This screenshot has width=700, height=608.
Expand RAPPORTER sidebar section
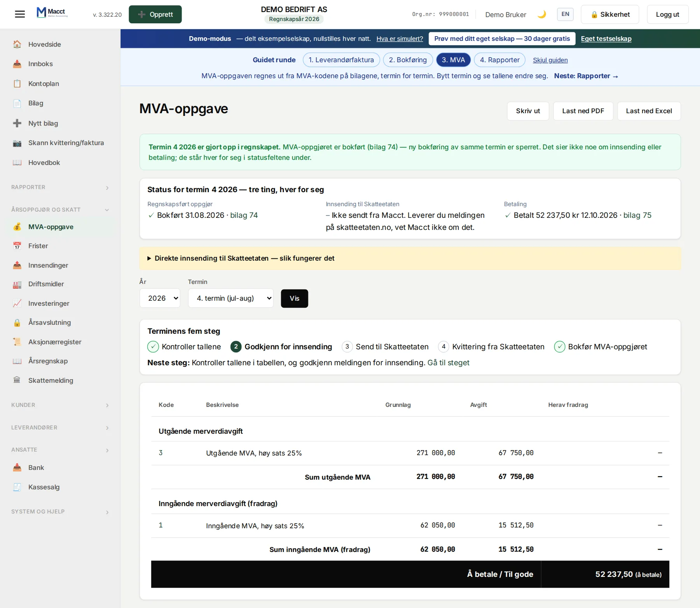coord(60,187)
